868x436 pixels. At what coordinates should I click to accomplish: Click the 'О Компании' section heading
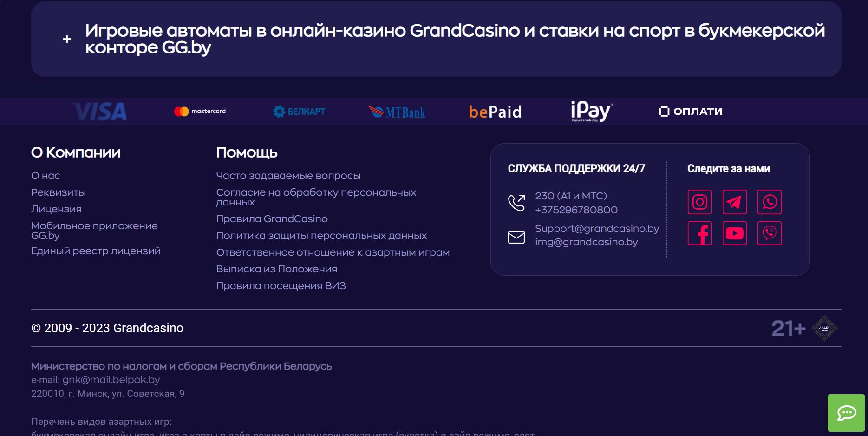click(x=76, y=152)
